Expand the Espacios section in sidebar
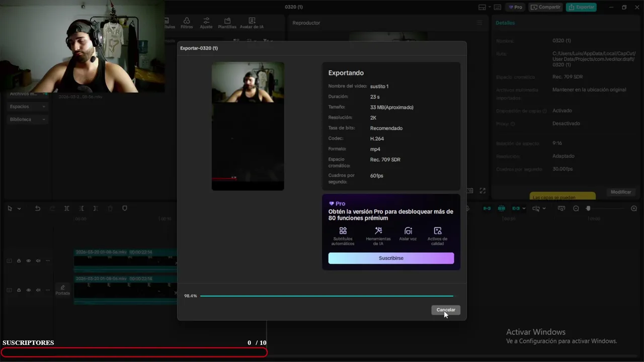The height and width of the screenshot is (362, 644). tap(28, 107)
